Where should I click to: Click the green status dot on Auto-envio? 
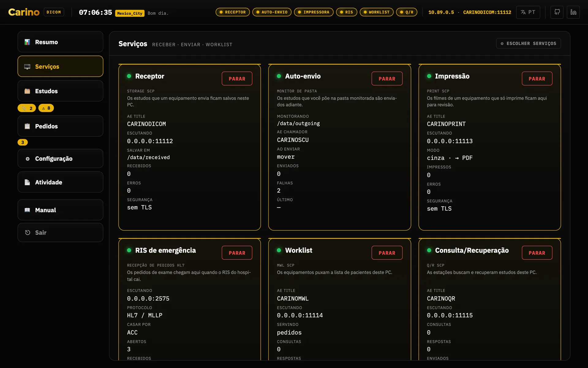pyautogui.click(x=279, y=76)
